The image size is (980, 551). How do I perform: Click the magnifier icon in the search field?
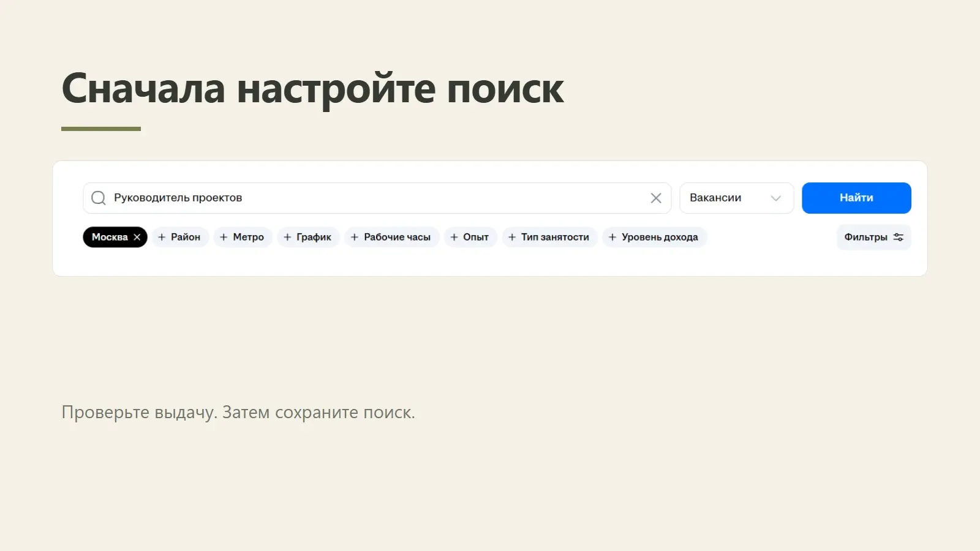99,198
